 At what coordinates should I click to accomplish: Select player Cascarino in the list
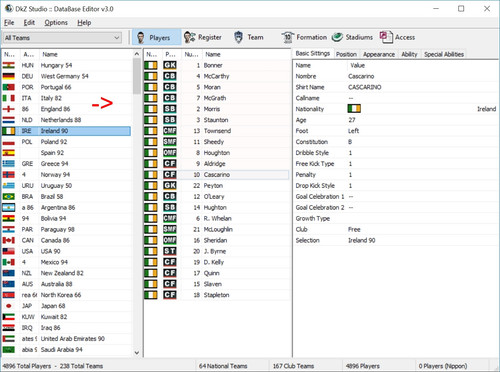tap(217, 175)
